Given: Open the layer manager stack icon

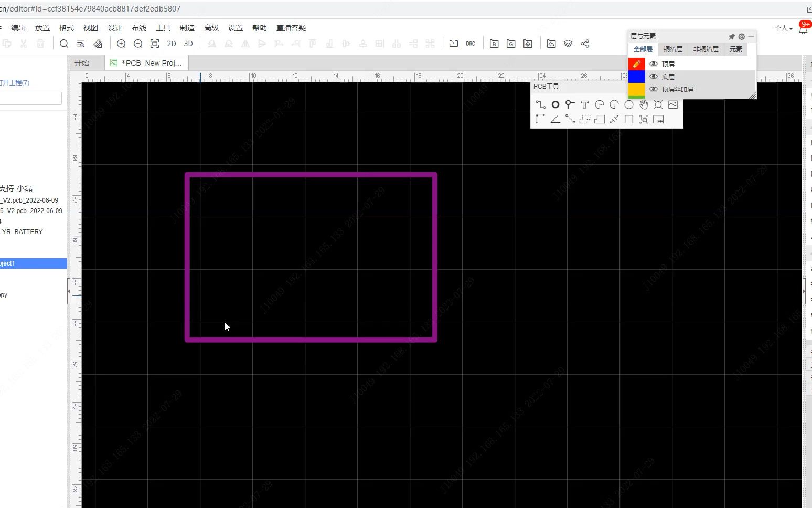Looking at the screenshot, I should tap(568, 44).
